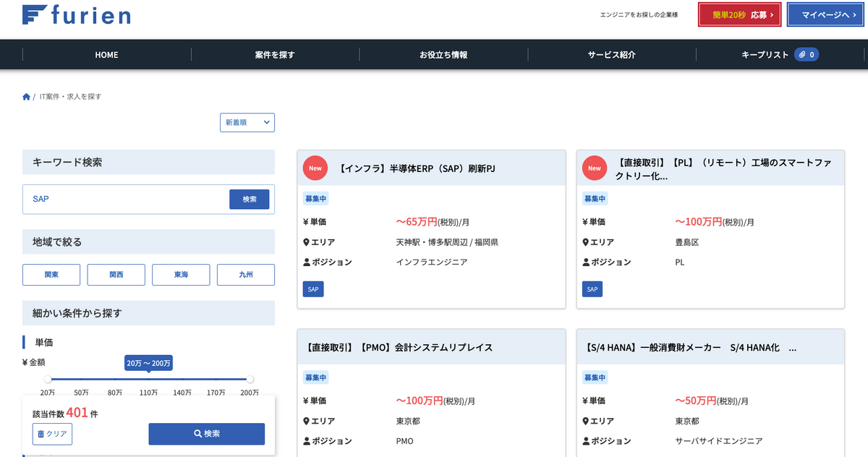The height and width of the screenshot is (457, 868).
Task: Click the New badge on インフラ ERP card
Action: [315, 168]
